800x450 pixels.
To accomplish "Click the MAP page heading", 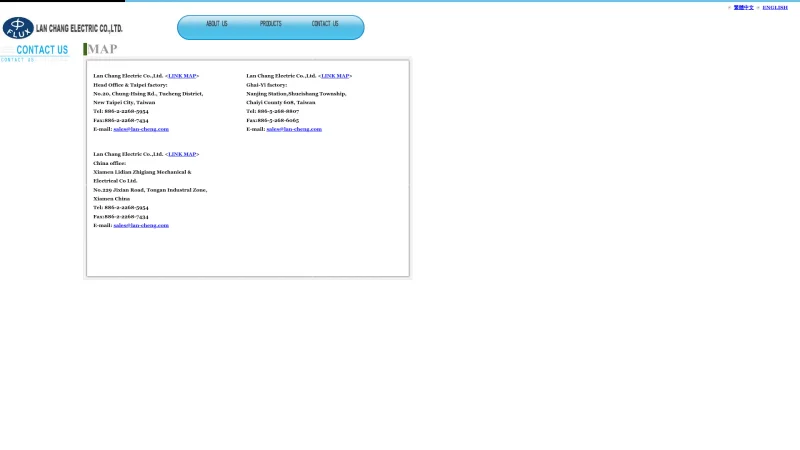I will (x=102, y=49).
